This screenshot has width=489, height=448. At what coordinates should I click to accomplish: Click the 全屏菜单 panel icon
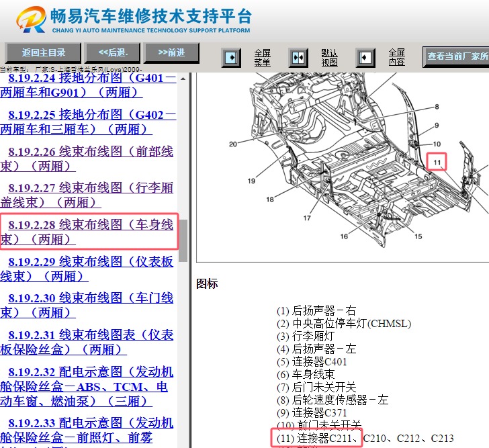pos(231,58)
